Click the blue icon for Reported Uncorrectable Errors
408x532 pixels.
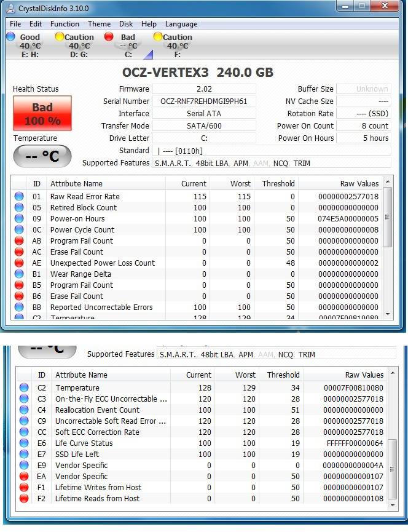(19, 307)
